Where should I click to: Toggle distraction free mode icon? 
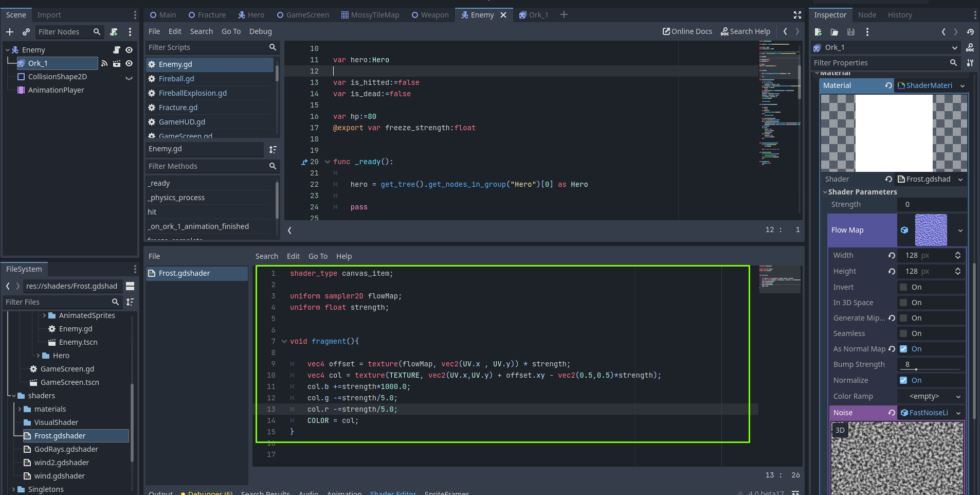tap(797, 15)
